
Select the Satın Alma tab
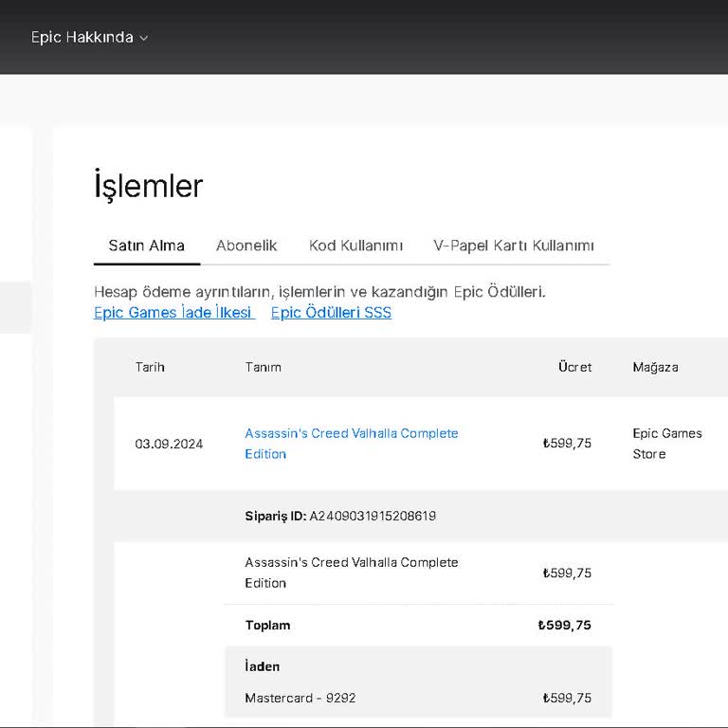click(147, 246)
